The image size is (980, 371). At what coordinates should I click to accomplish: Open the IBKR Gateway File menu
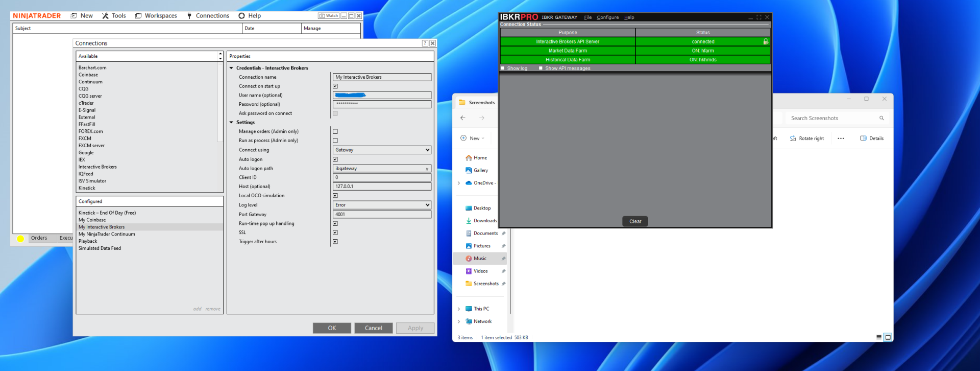[x=588, y=17]
